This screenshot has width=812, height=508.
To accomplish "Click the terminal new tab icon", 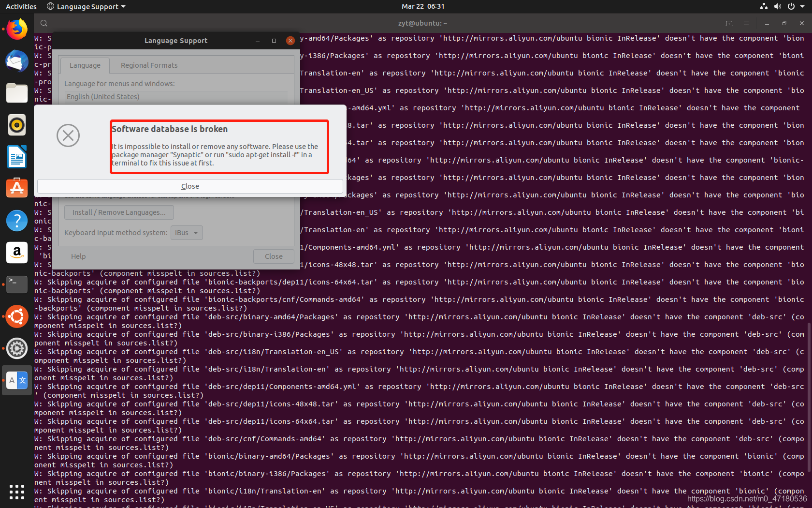I will 729,23.
